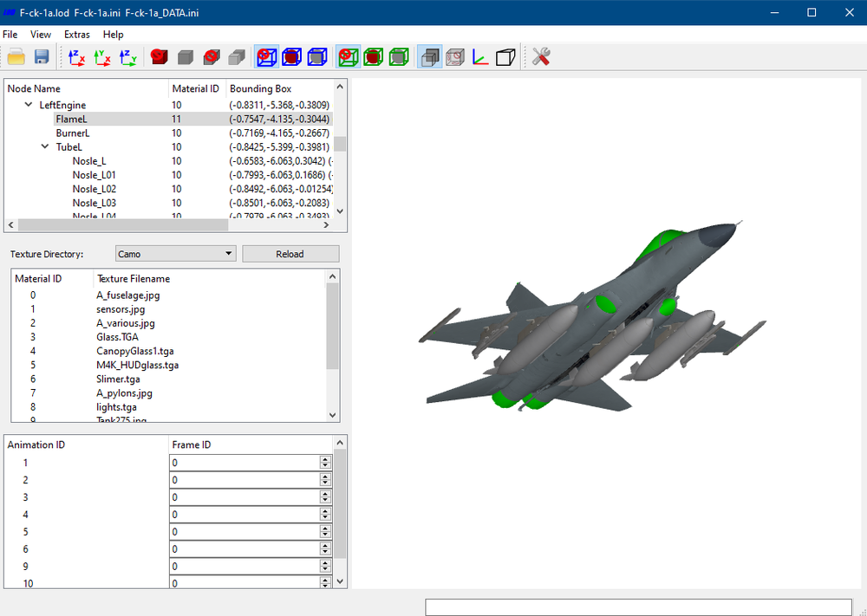Open the Extras menu
Screen dimensions: 867x616
(x=77, y=35)
